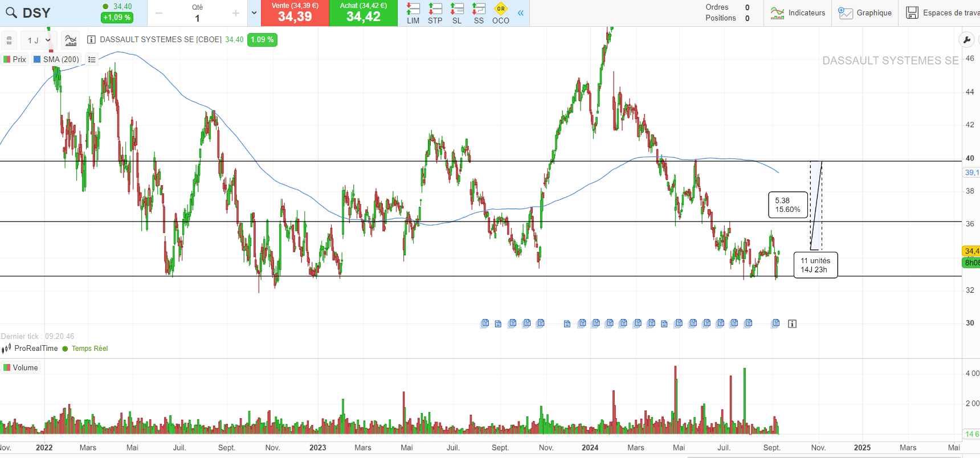
Task: Click the green Achat 34,42 button
Action: [363, 13]
